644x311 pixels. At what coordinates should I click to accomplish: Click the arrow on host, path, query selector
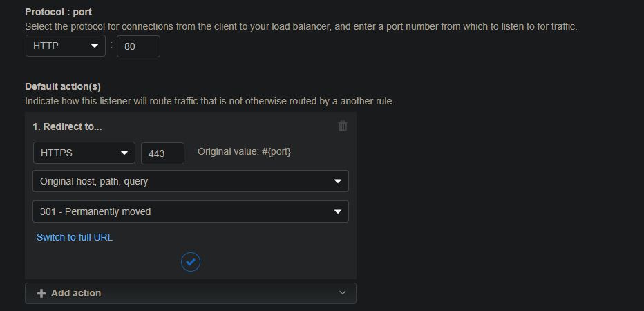coord(338,181)
